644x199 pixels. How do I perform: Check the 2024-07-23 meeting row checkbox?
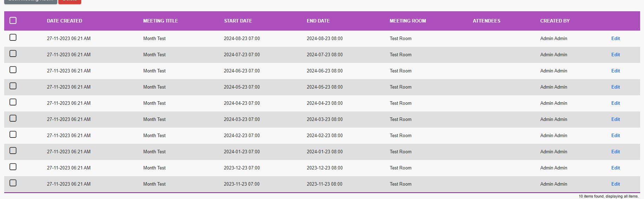[x=13, y=53]
